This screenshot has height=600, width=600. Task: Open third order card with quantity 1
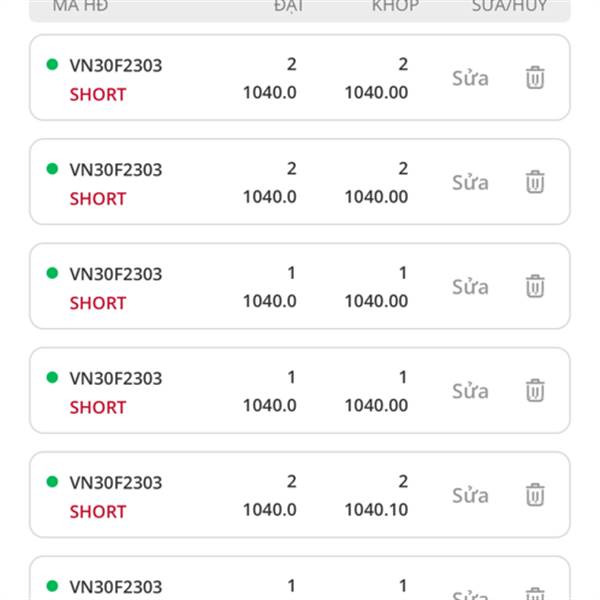click(x=300, y=286)
